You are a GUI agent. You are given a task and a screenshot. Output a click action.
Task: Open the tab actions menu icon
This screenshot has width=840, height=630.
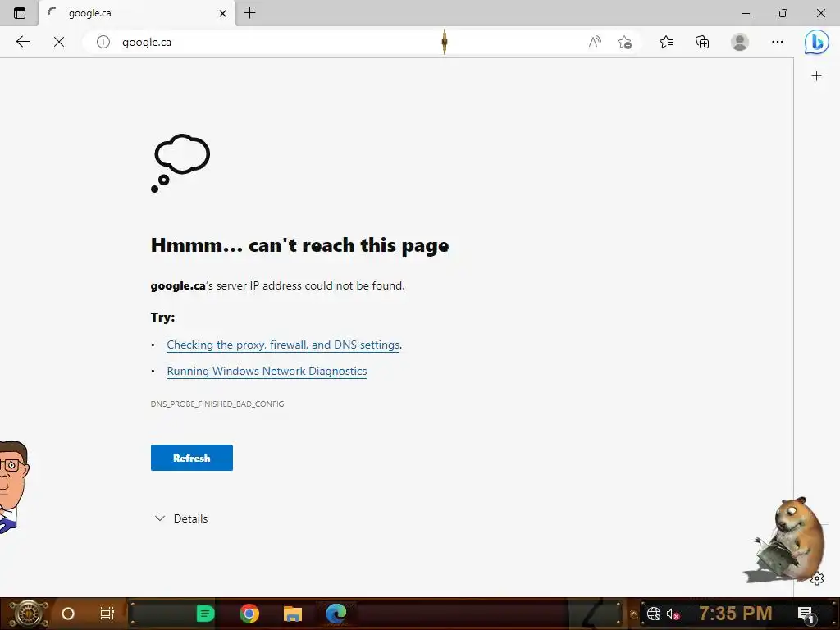point(20,13)
